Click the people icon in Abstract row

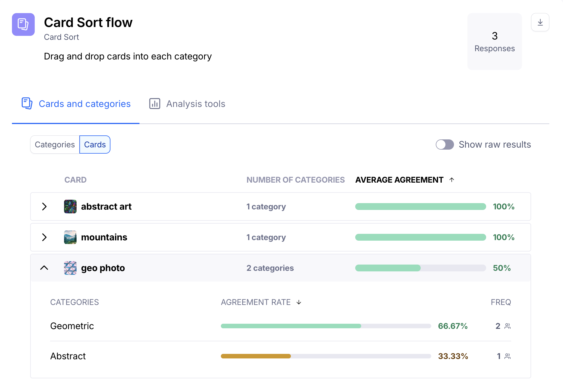tap(507, 356)
